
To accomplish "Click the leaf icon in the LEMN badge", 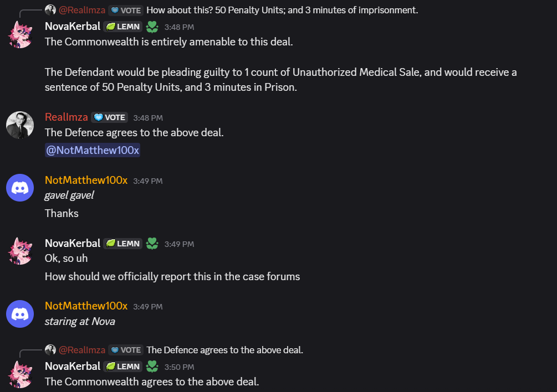I will click(x=110, y=26).
